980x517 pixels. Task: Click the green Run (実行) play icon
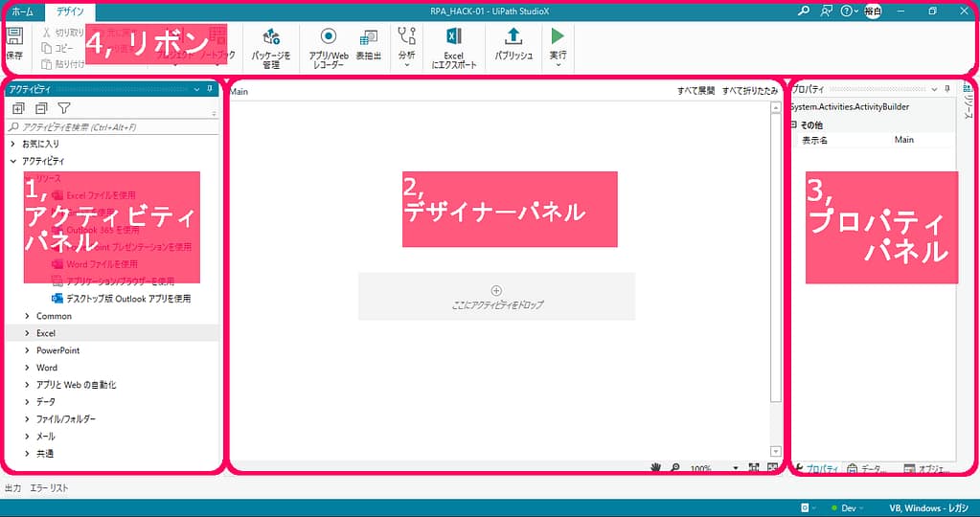click(558, 37)
